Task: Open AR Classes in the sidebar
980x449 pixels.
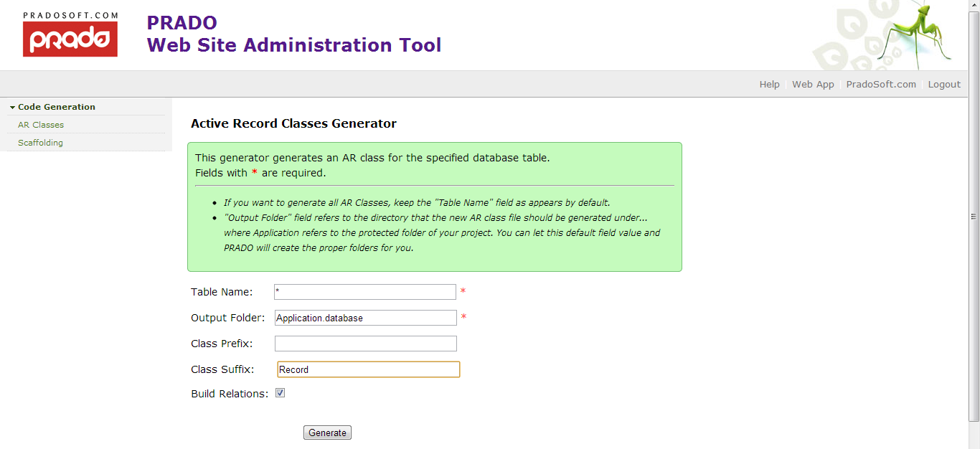Action: tap(41, 125)
